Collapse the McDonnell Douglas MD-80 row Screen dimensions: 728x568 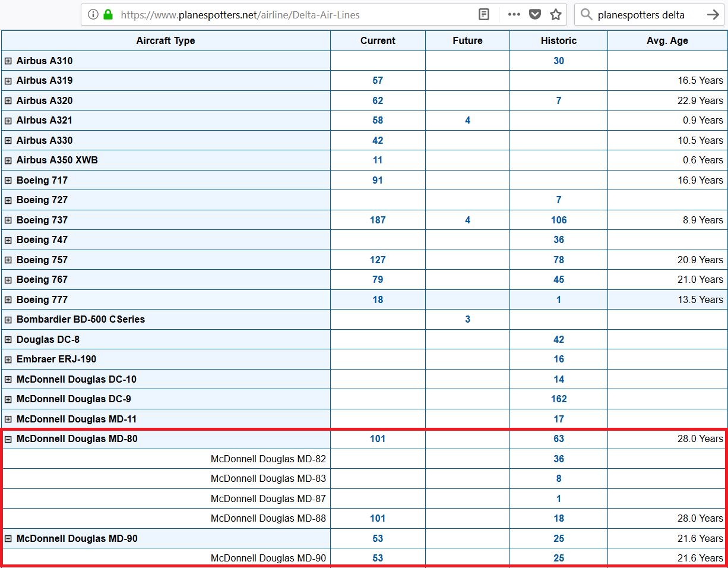8,440
